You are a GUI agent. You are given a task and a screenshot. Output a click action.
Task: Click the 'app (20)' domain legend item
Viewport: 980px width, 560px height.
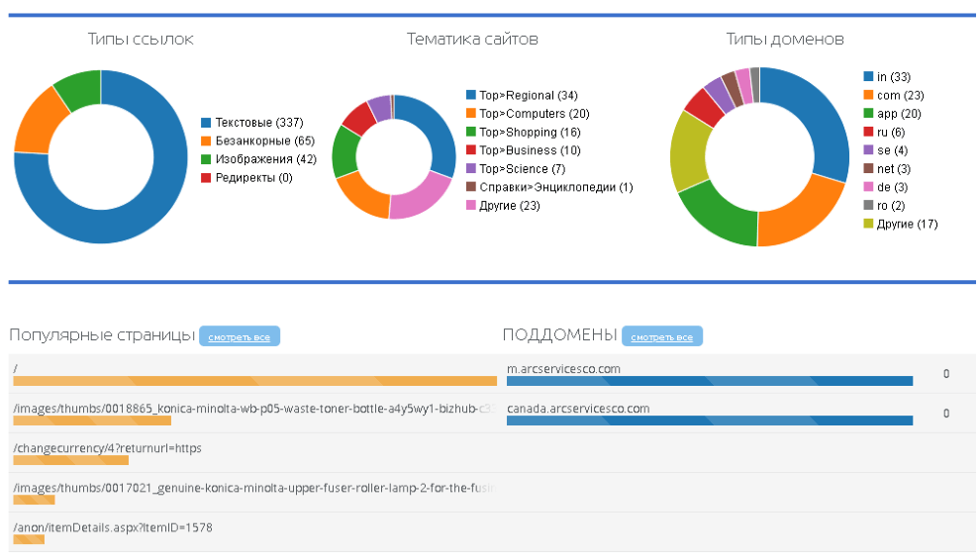pyautogui.click(x=899, y=114)
